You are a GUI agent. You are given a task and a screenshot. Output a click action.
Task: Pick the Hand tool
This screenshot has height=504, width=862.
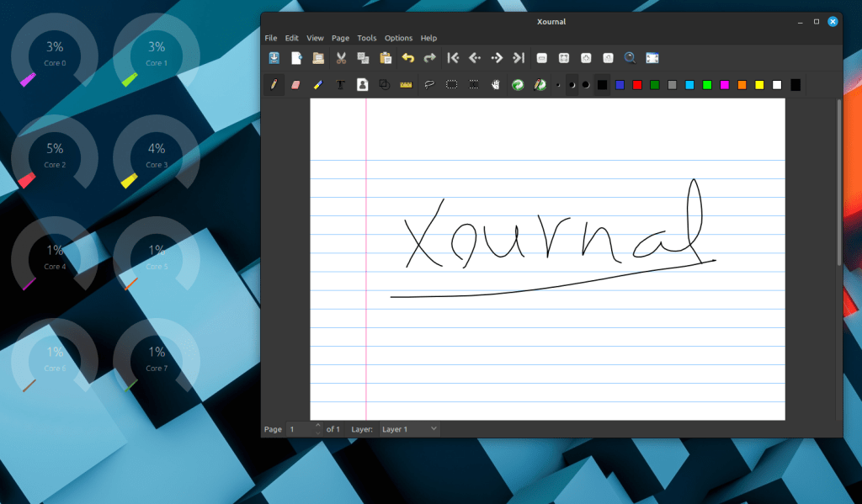coord(496,84)
